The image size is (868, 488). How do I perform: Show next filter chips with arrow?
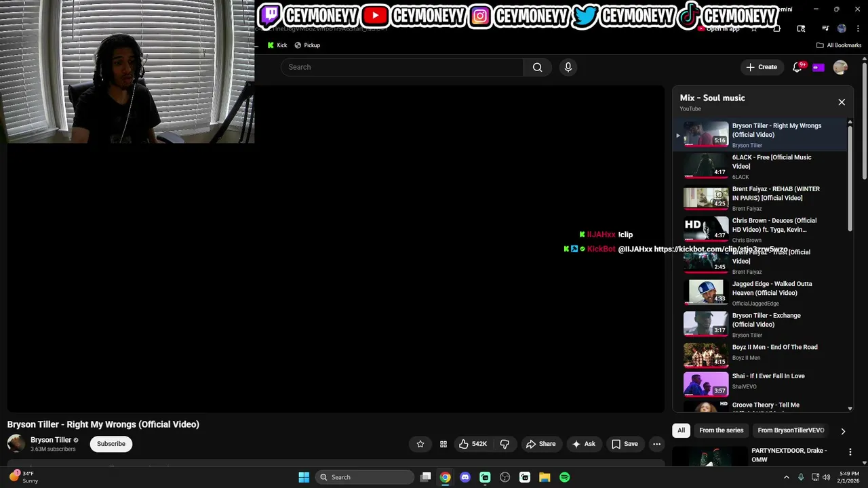tap(843, 431)
